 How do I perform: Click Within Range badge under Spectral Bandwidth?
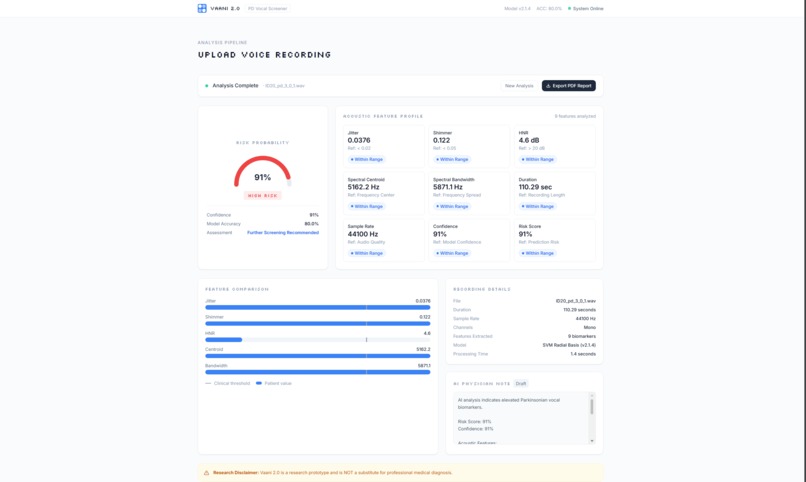(452, 207)
